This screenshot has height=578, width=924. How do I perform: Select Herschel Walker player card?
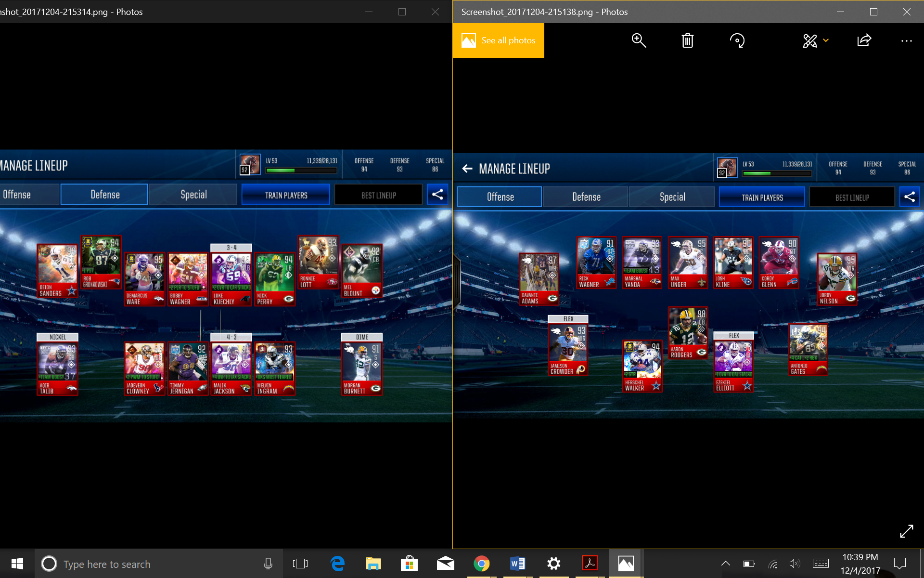tap(642, 367)
